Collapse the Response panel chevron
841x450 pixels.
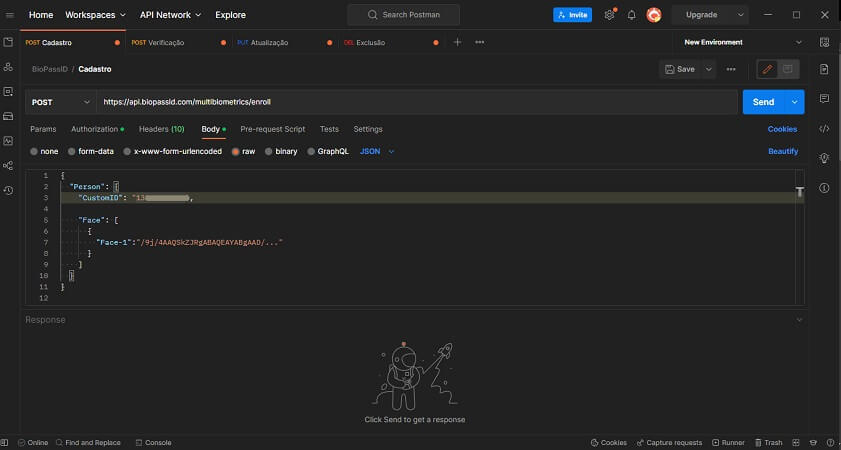[799, 320]
